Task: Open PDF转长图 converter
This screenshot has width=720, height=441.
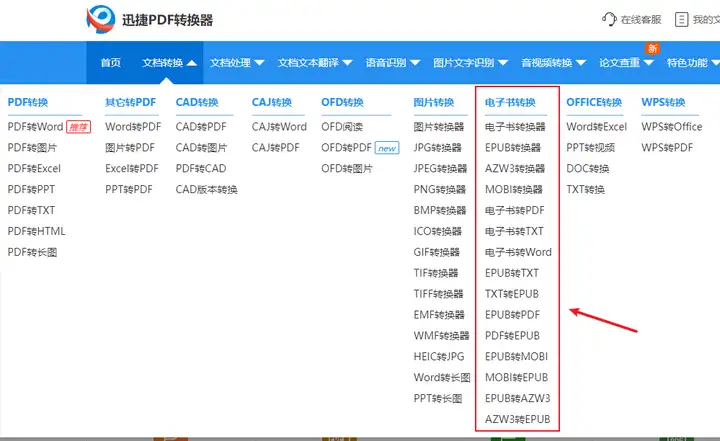Action: click(x=32, y=252)
